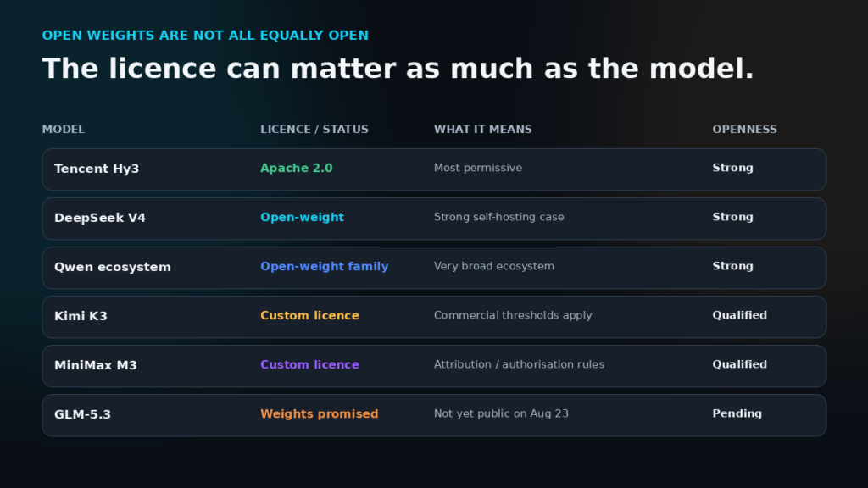Select the OPENNESS column header
Viewport: 868px width, 488px height.
point(744,130)
